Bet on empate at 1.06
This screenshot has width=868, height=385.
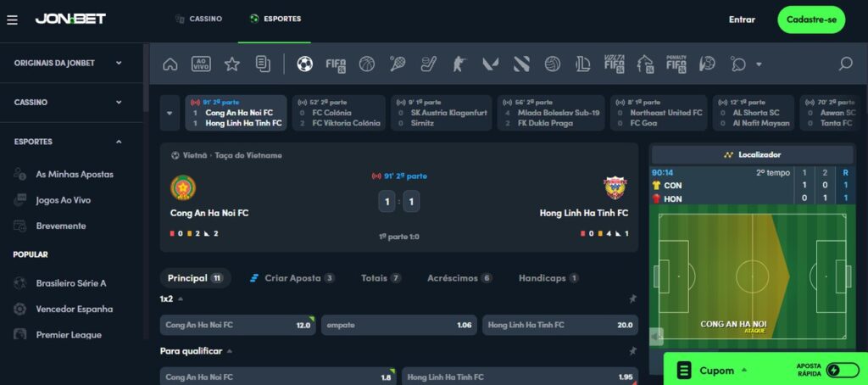[x=398, y=325]
